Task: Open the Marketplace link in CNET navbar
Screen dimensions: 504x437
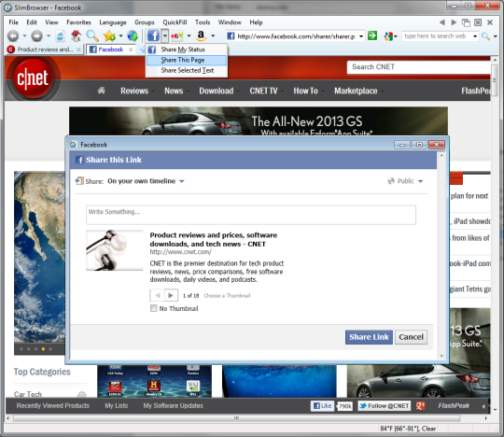Action: pos(356,91)
